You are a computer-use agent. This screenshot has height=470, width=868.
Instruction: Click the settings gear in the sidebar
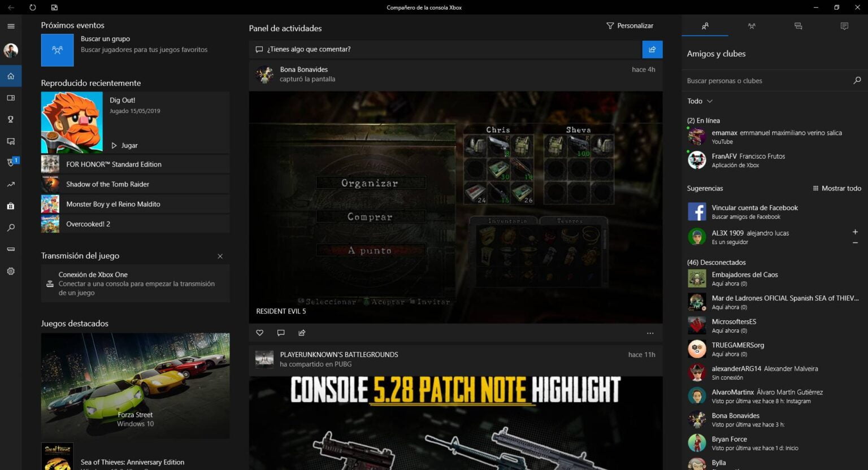pos(11,271)
